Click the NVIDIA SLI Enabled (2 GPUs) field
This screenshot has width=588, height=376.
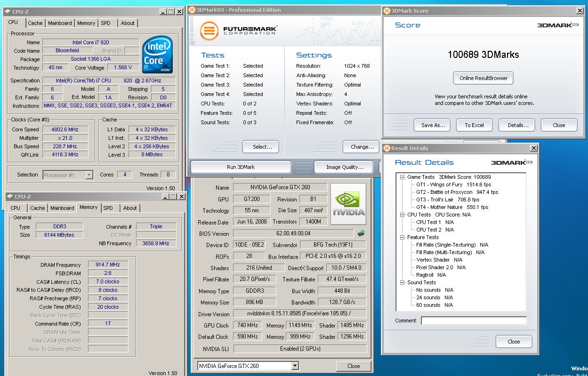(x=300, y=349)
